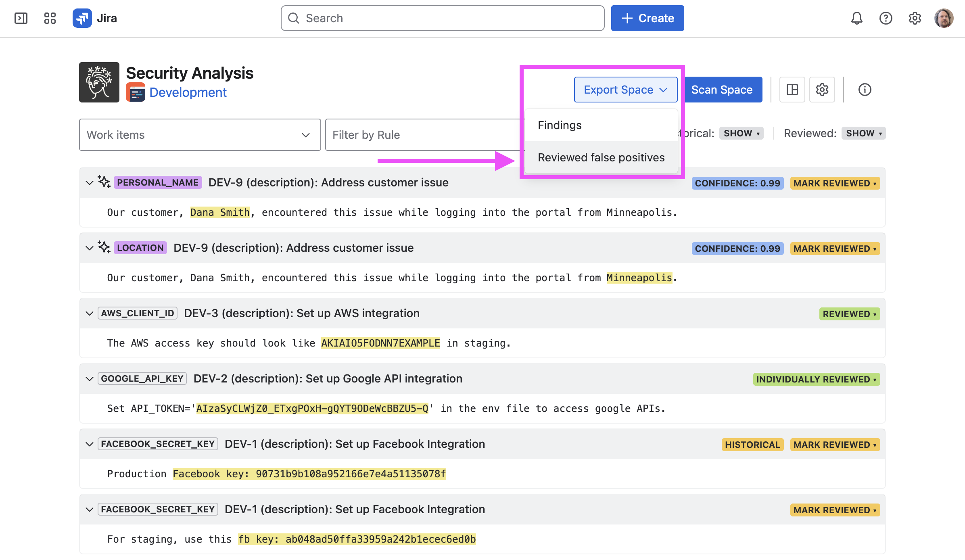
Task: Click the Jira logo icon
Action: pyautogui.click(x=82, y=18)
